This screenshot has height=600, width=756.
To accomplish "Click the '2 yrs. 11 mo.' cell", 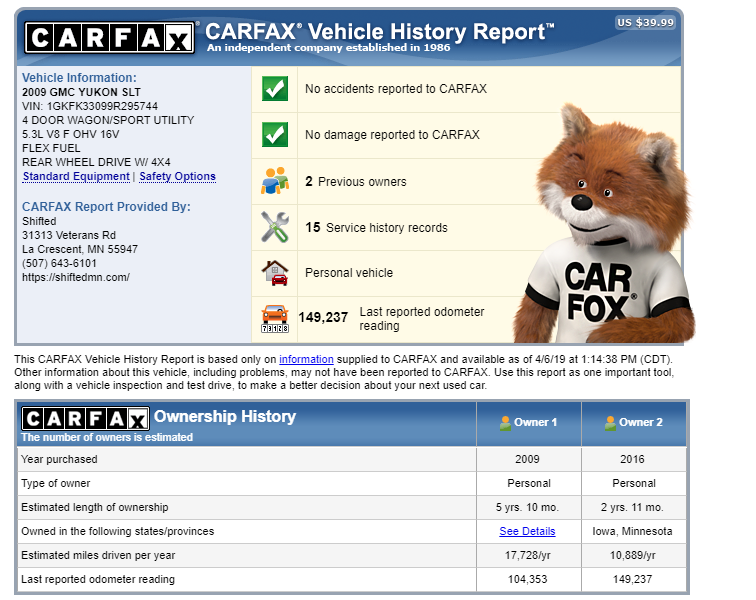I will [632, 507].
